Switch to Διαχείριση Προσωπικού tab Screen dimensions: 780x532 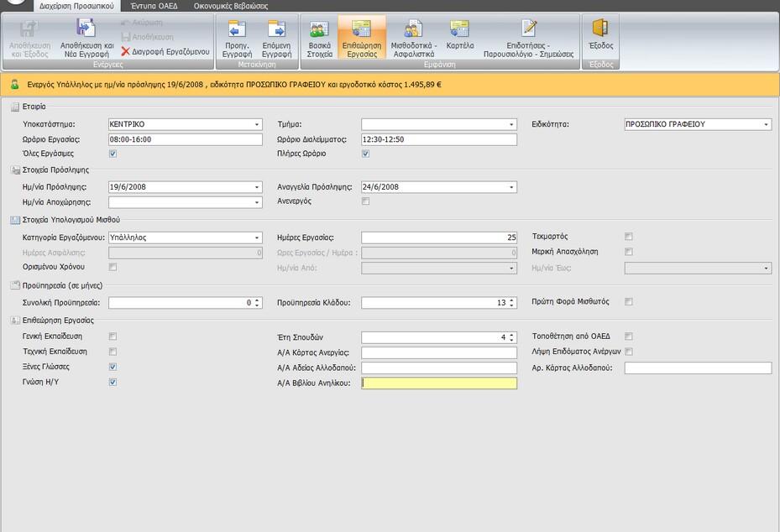tap(76, 6)
